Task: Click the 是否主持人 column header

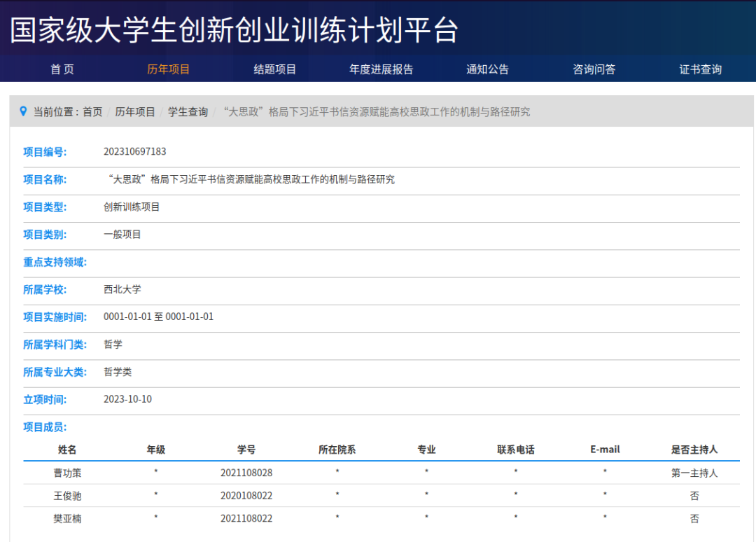Action: 694,450
